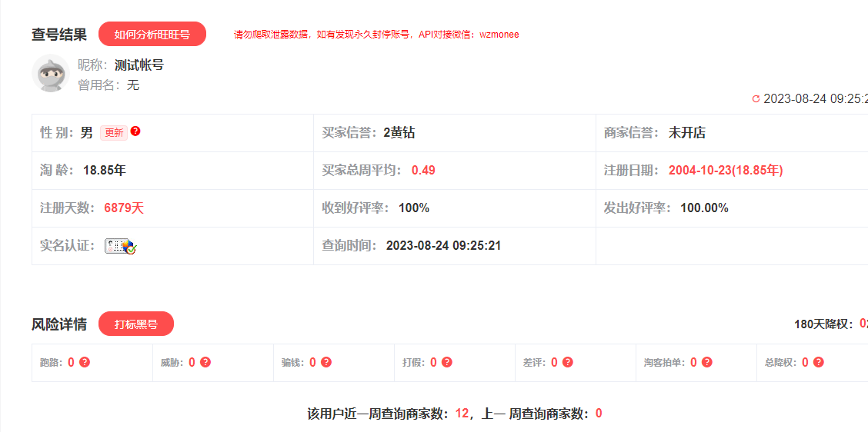Screen dimensions: 868x432
Task: Click the red warning notice about API对接微信
Action: pyautogui.click(x=376, y=35)
